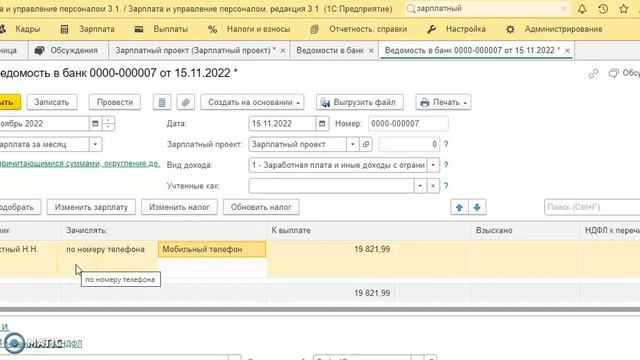
Task: Expand Зарплата за месяц dropdown
Action: click(95, 144)
